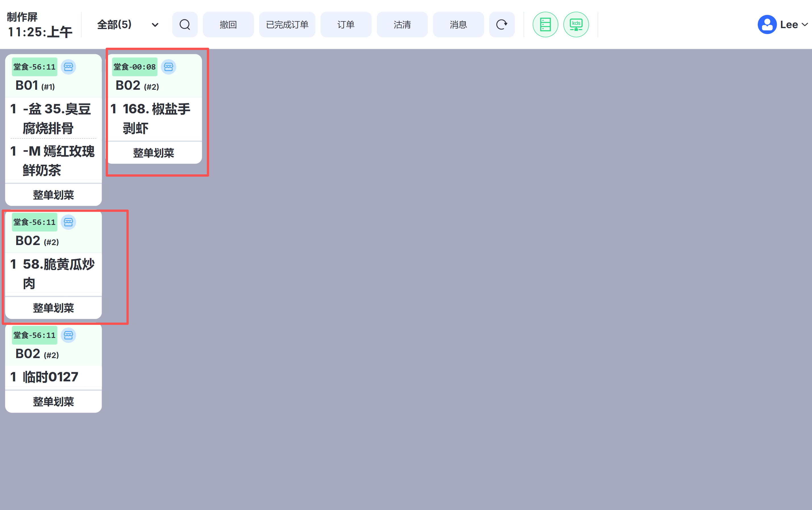Expand the 全部(5) filter dropdown

click(155, 25)
